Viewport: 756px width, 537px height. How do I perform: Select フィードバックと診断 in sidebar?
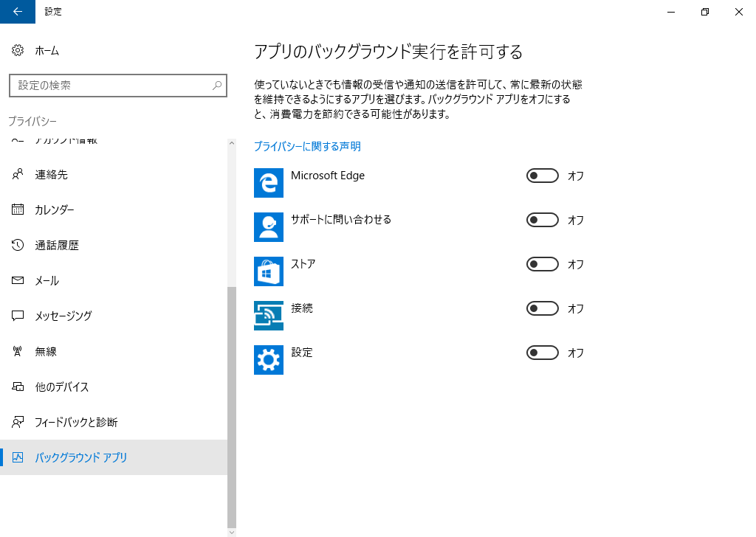[x=76, y=423]
